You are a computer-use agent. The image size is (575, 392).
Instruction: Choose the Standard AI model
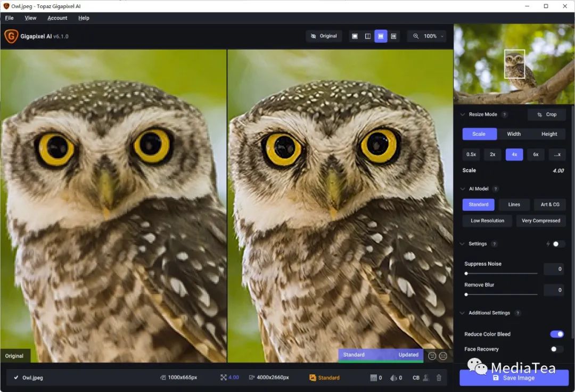pos(479,205)
